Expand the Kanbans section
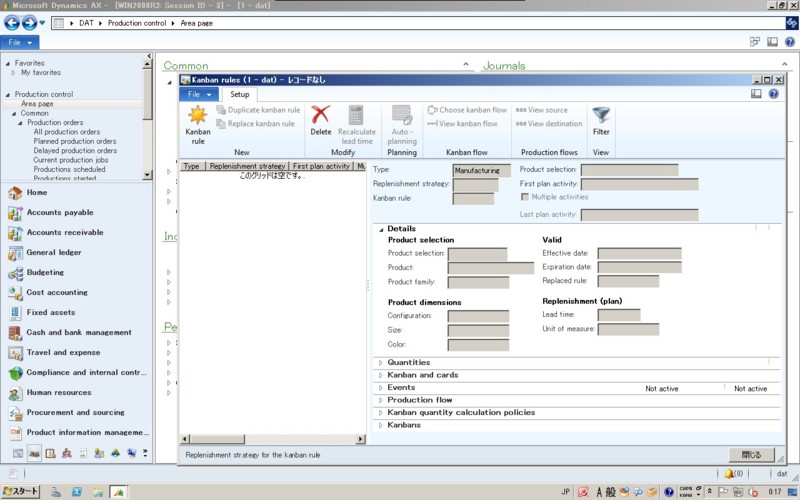 point(381,425)
